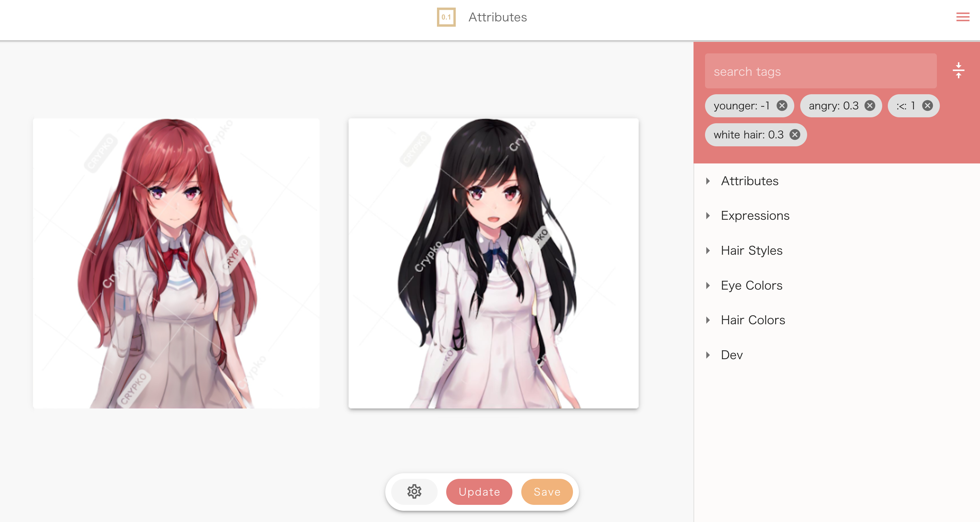Click the Save button
This screenshot has width=980, height=522.
pyautogui.click(x=546, y=492)
